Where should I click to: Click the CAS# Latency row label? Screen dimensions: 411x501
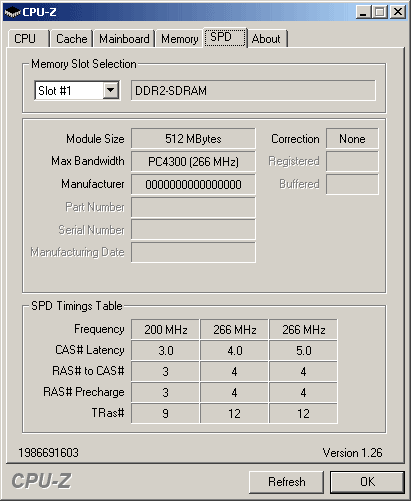pos(90,350)
